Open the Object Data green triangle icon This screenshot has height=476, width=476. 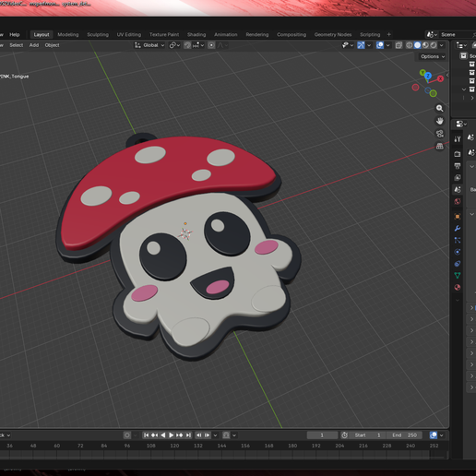[458, 276]
